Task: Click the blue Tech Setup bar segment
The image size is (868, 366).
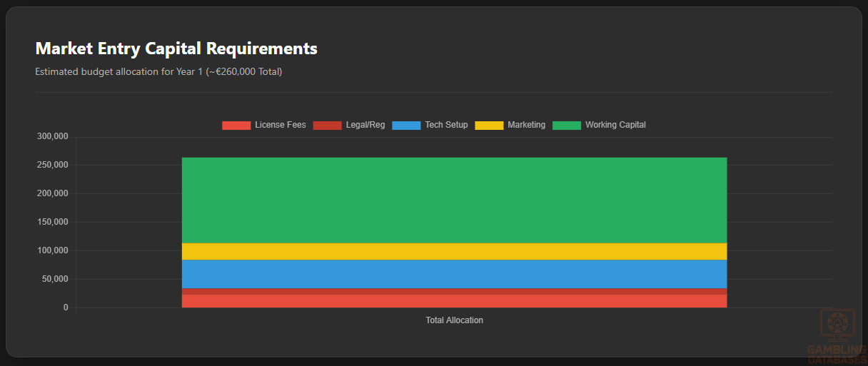Action: tap(454, 274)
